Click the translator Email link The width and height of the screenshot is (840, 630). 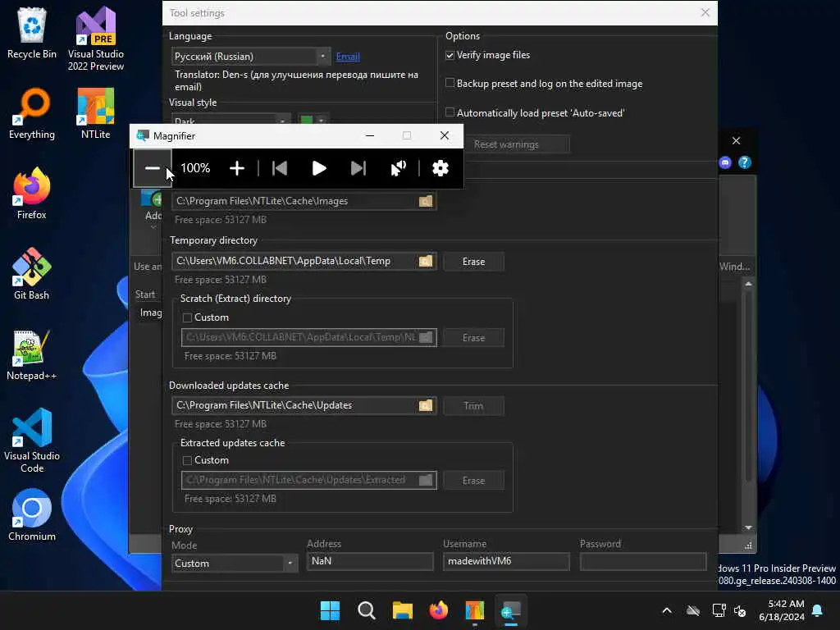pos(348,57)
